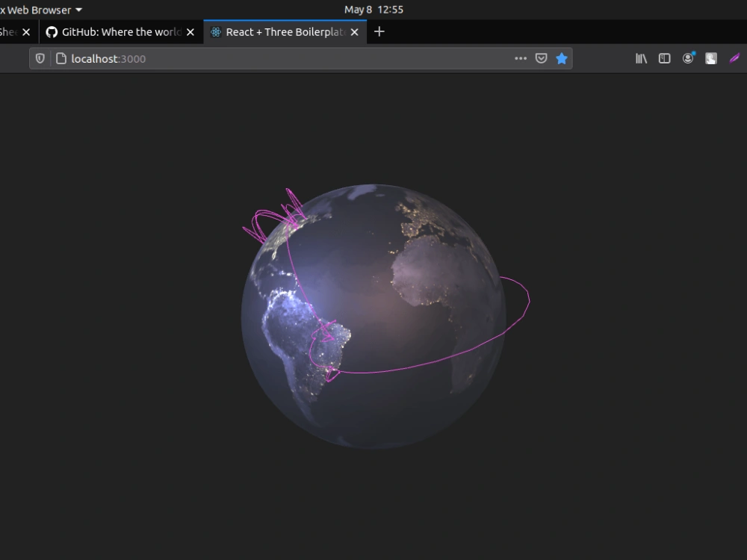This screenshot has width=747, height=560.
Task: Open the page actions three-dot menu
Action: click(520, 58)
